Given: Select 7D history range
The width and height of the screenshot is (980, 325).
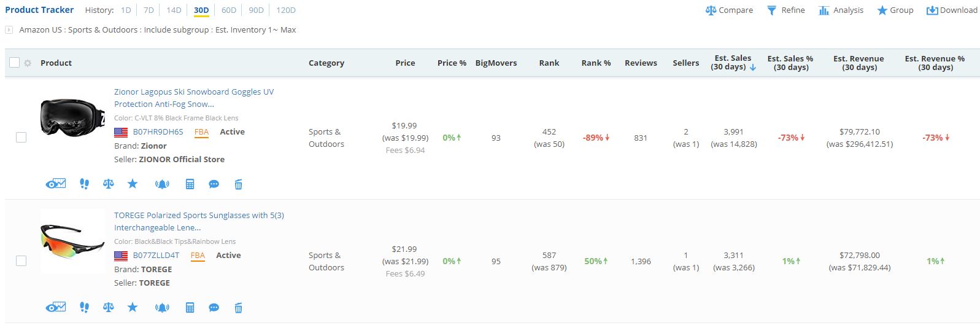Looking at the screenshot, I should pyautogui.click(x=149, y=10).
